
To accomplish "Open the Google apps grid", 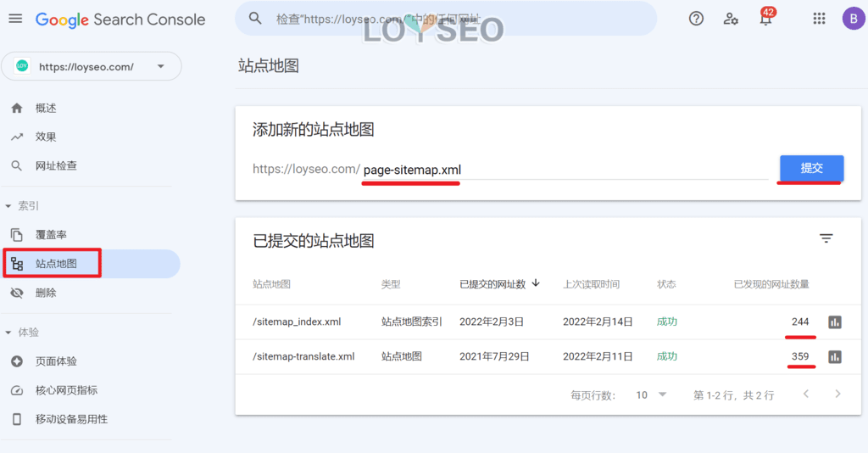I will [819, 19].
